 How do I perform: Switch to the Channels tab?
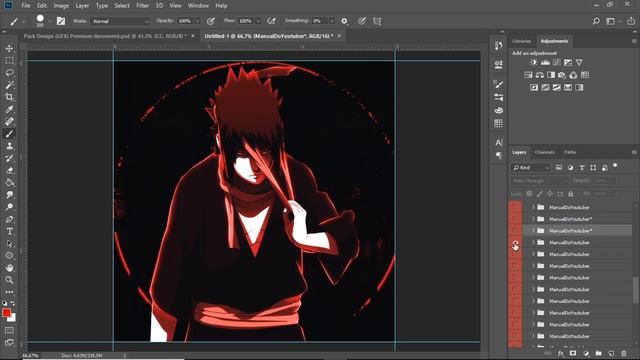click(x=544, y=152)
